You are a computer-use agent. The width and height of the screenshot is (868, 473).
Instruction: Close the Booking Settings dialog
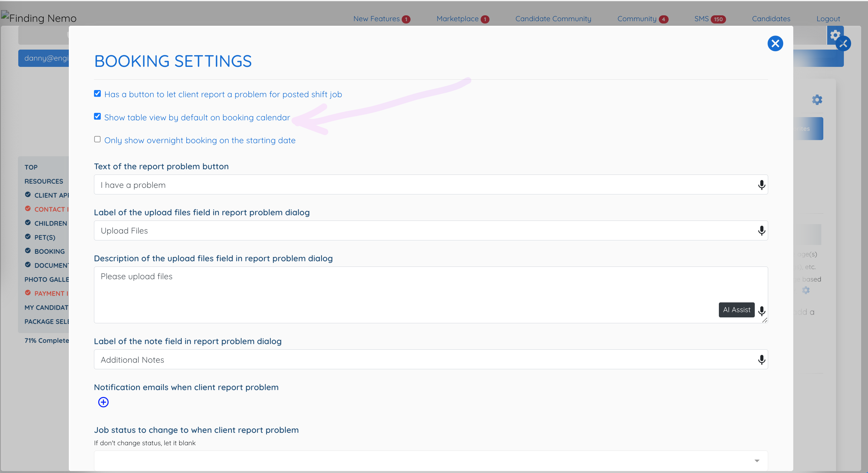coord(775,43)
